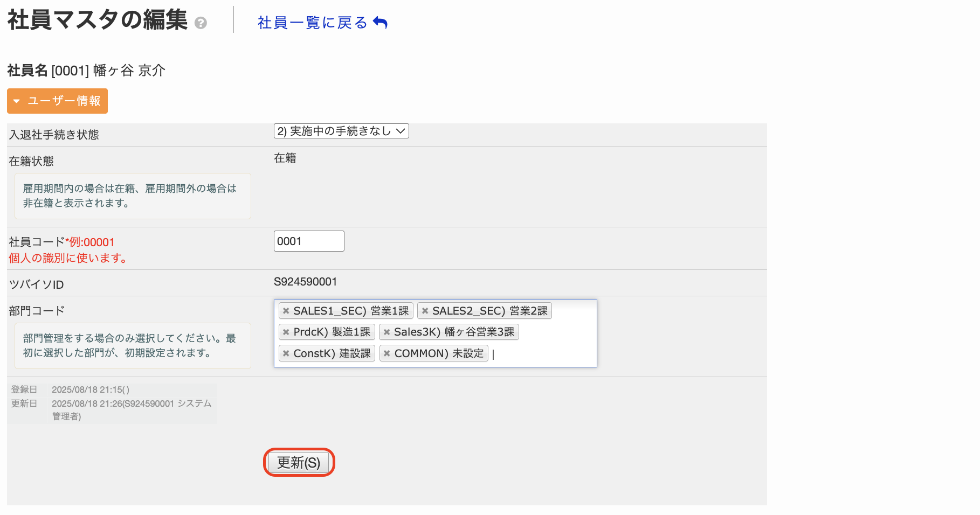Select the PrdcK) 製造1課 tag label
Image resolution: width=980 pixels, height=515 pixels.
pyautogui.click(x=332, y=332)
